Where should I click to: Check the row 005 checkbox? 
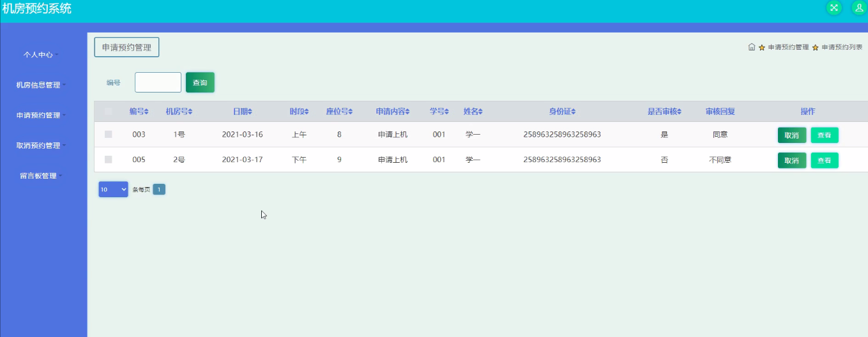[109, 160]
